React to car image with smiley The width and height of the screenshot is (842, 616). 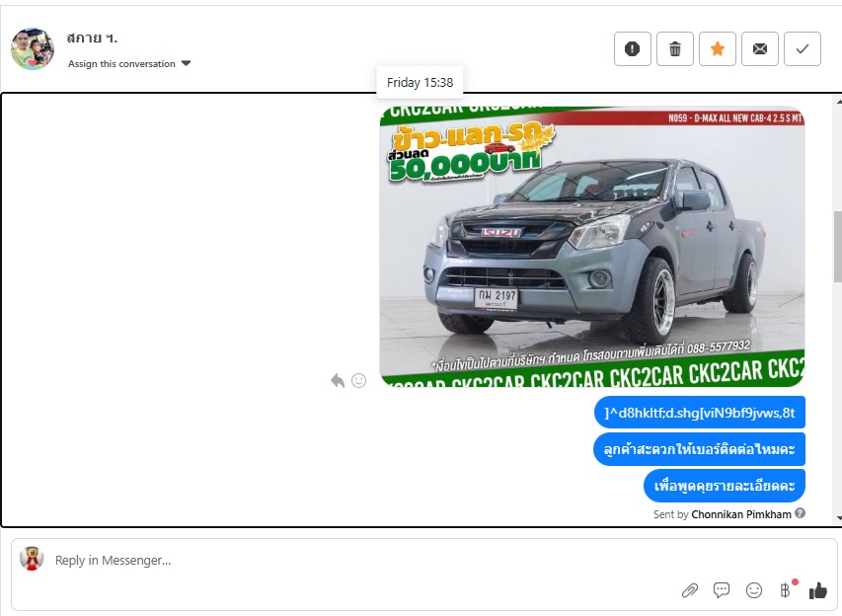(358, 380)
